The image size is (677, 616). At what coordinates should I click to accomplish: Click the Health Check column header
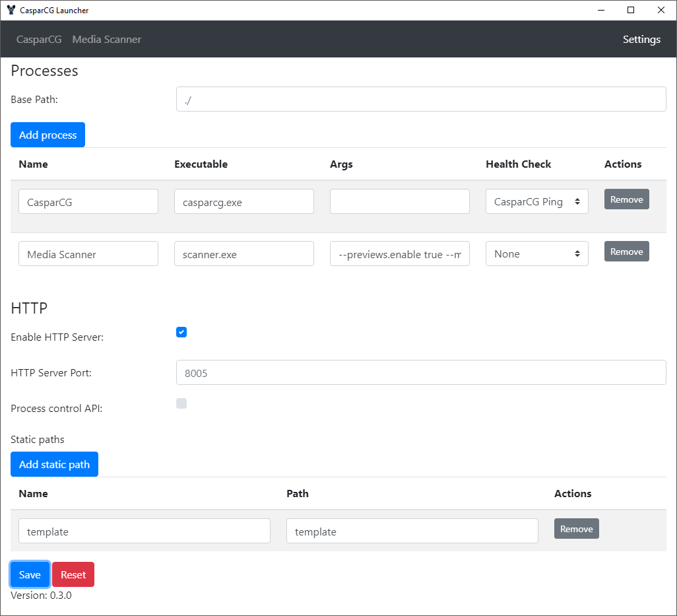[x=518, y=164]
